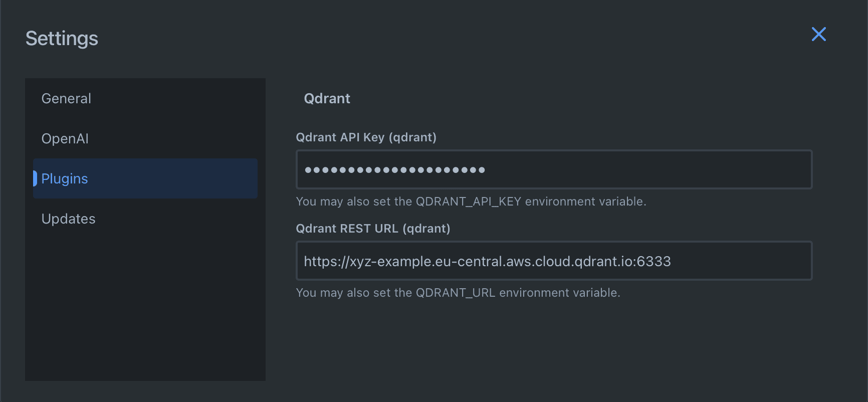Select the Plugins settings section
The height and width of the screenshot is (402, 868).
[145, 178]
